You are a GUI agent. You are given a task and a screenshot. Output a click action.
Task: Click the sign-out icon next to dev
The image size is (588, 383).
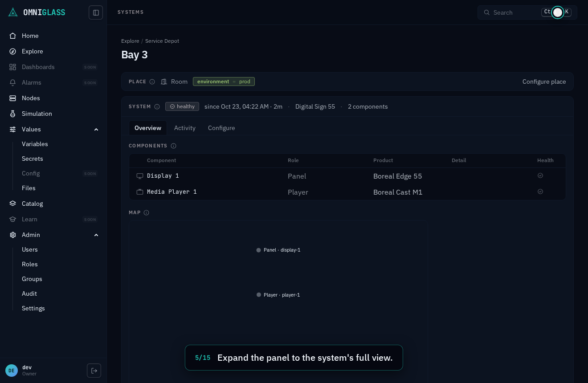pos(94,371)
